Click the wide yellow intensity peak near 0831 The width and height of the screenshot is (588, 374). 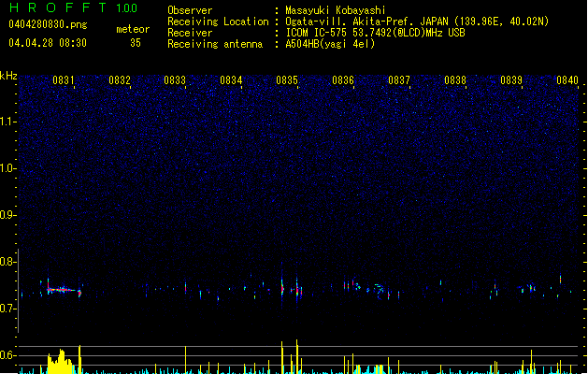(60, 362)
